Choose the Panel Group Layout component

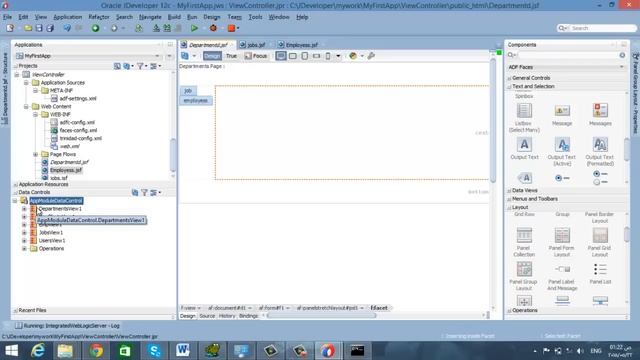point(524,276)
